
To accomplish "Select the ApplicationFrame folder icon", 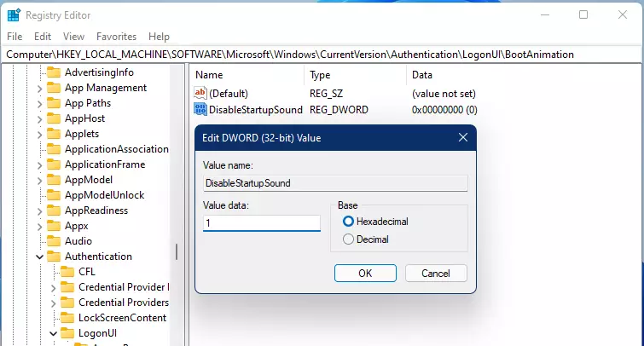I will [x=54, y=164].
